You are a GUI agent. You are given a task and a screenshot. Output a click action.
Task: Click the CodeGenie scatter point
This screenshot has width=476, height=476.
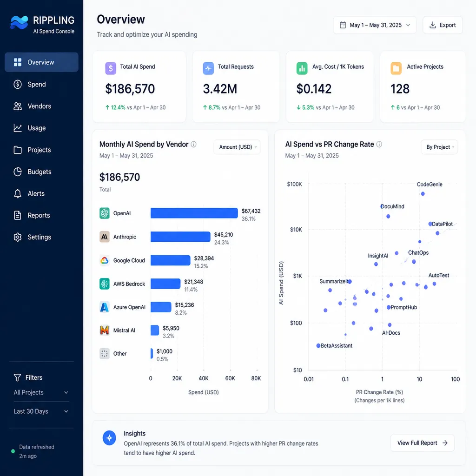[423, 194]
